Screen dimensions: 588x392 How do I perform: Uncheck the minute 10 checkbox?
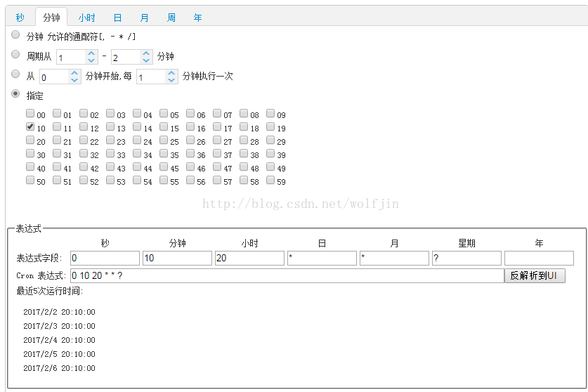pyautogui.click(x=30, y=126)
